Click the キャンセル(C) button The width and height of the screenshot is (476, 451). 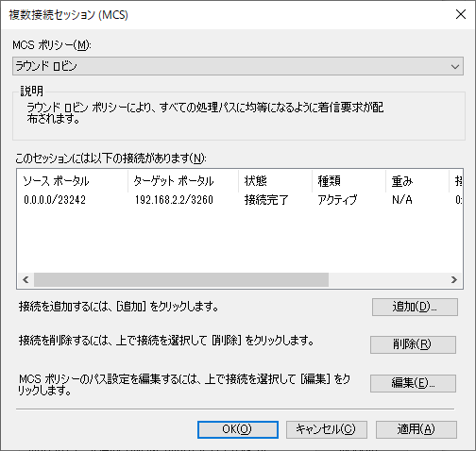pos(327,429)
